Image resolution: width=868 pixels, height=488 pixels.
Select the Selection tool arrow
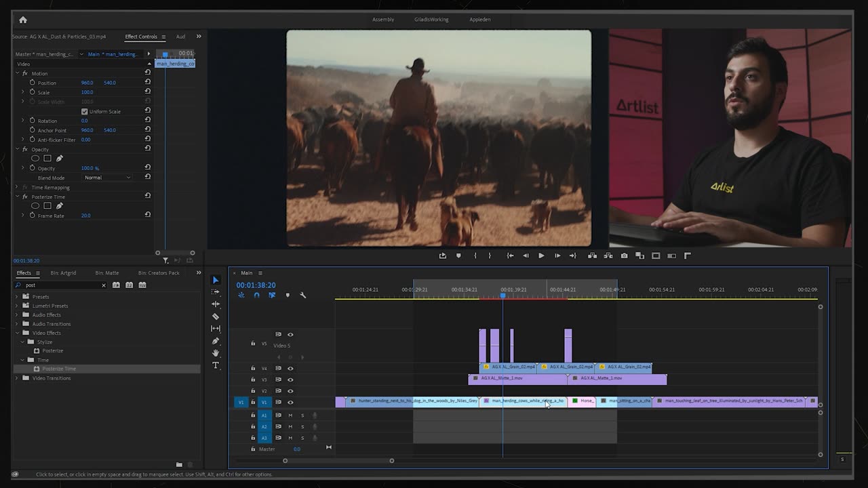pos(216,280)
